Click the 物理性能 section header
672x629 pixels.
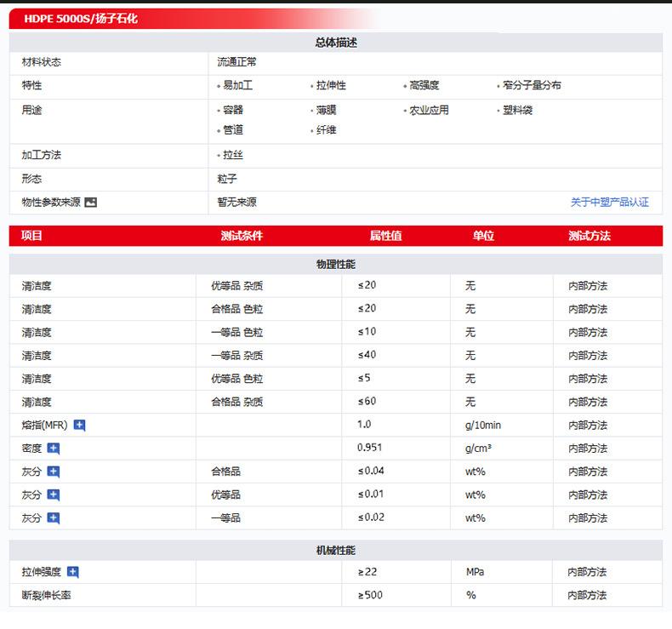pyautogui.click(x=335, y=265)
